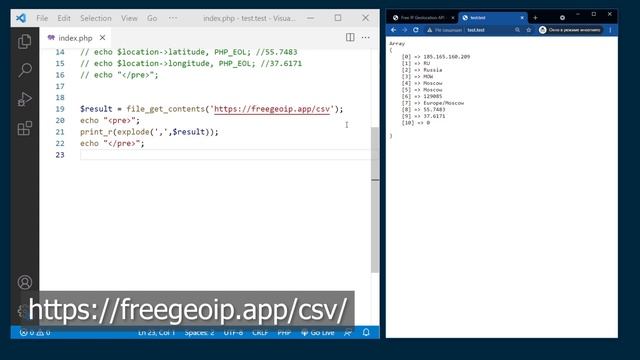
Task: Split the editor right in VS Code
Action: pos(350,37)
